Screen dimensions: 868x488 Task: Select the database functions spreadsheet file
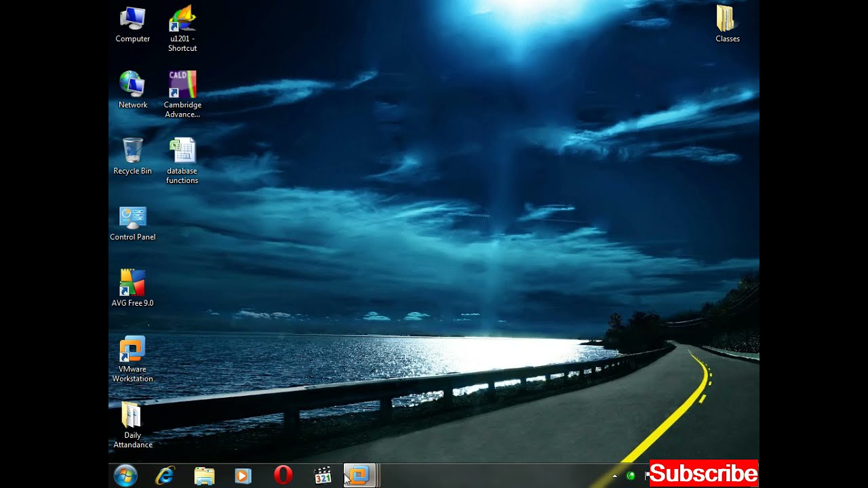tap(182, 161)
